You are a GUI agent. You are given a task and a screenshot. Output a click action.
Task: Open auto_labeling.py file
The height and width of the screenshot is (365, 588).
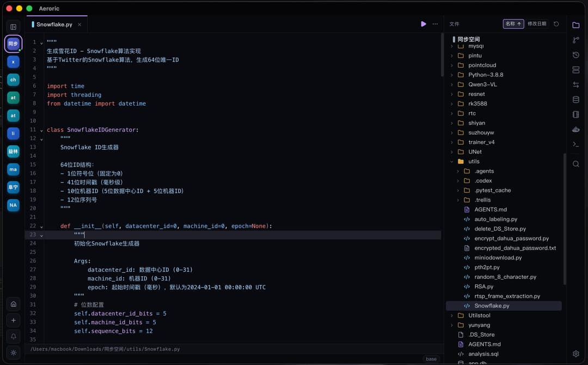pyautogui.click(x=504, y=219)
